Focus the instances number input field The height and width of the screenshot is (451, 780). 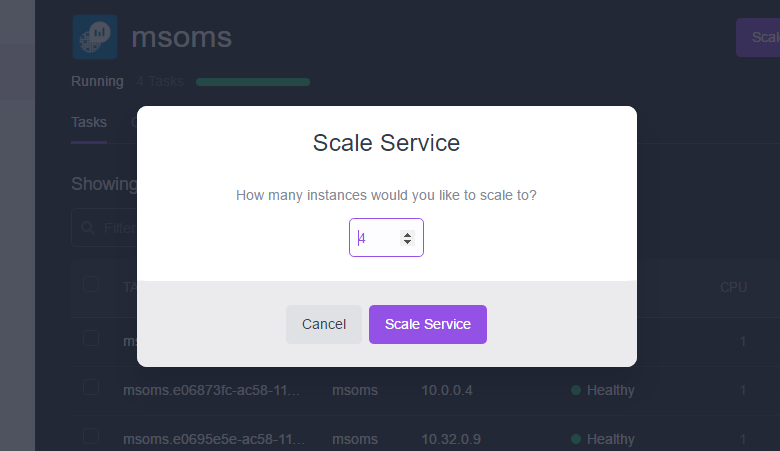[386, 238]
